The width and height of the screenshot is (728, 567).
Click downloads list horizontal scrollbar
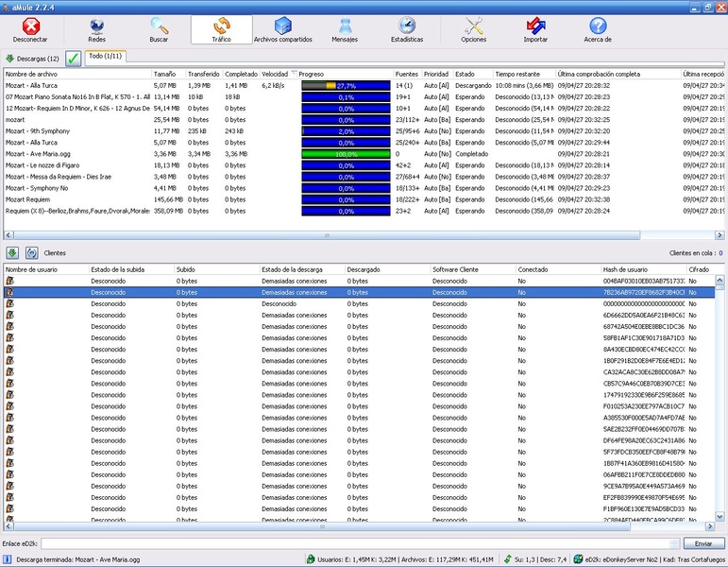(x=327, y=235)
